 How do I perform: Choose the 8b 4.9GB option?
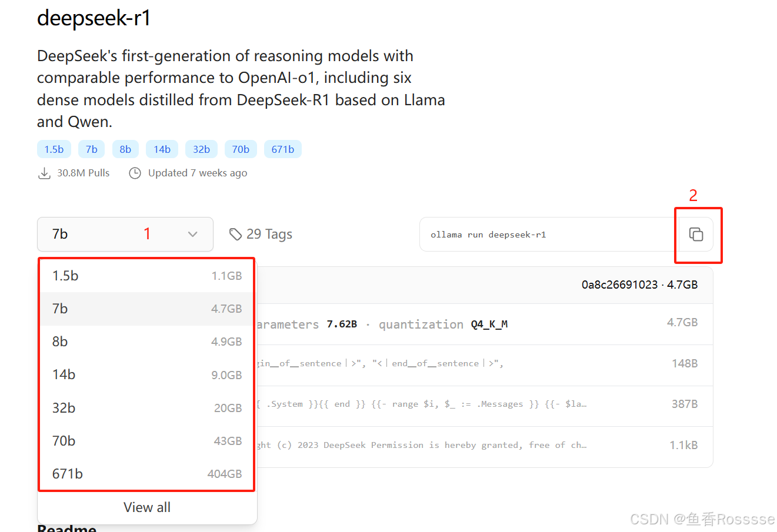coord(147,342)
